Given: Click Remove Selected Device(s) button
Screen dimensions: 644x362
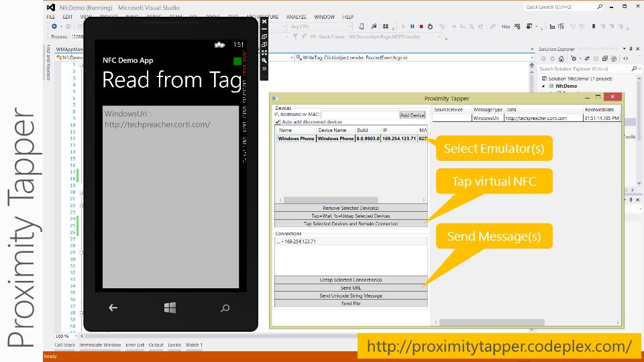Looking at the screenshot, I should tap(351, 208).
